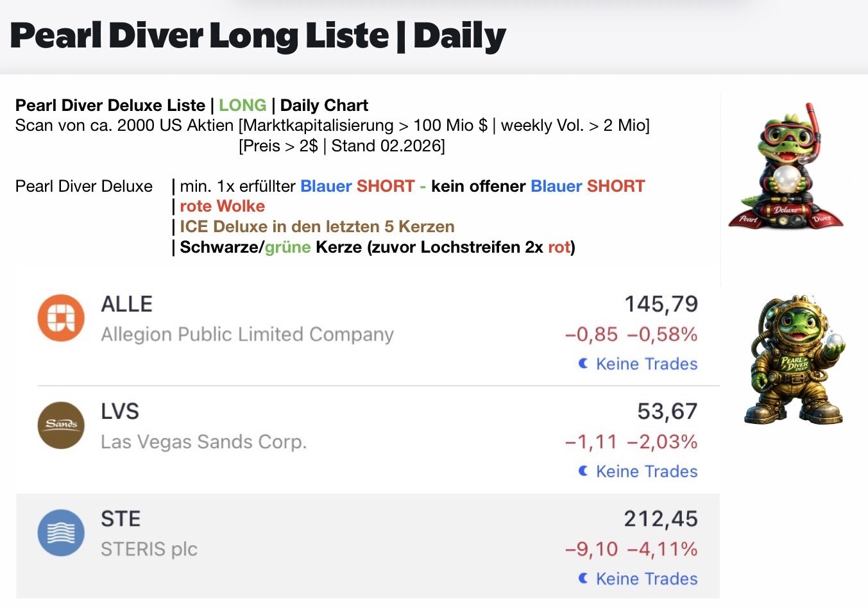Click the moon icon in the STE row
The width and height of the screenshot is (868, 608).
tap(583, 578)
